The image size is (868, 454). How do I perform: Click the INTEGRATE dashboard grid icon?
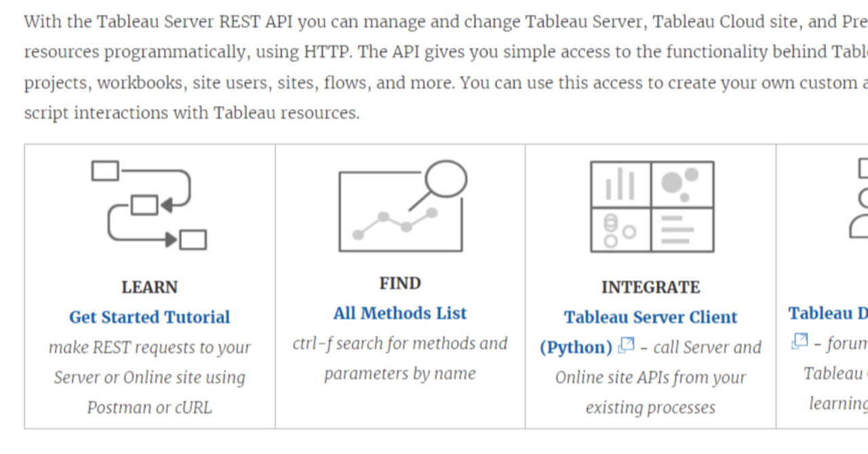652,207
